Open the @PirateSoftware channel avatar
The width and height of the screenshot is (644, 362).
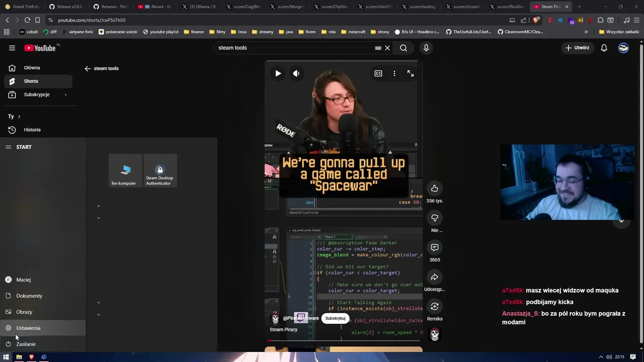click(275, 318)
